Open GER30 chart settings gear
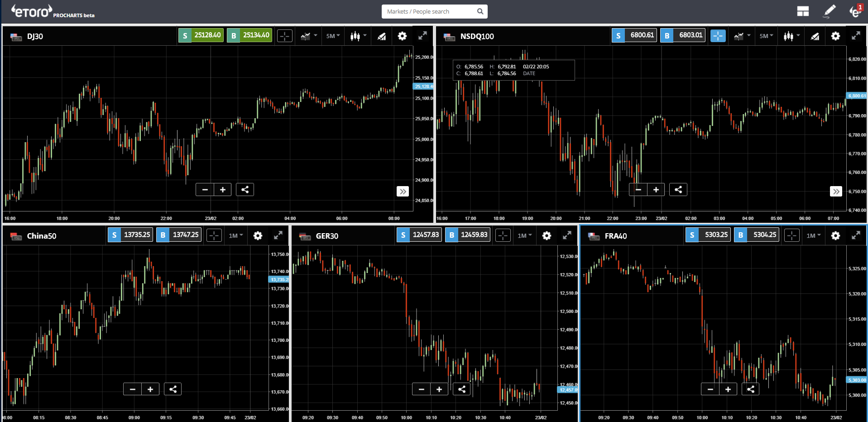Image resolution: width=868 pixels, height=422 pixels. coord(547,235)
